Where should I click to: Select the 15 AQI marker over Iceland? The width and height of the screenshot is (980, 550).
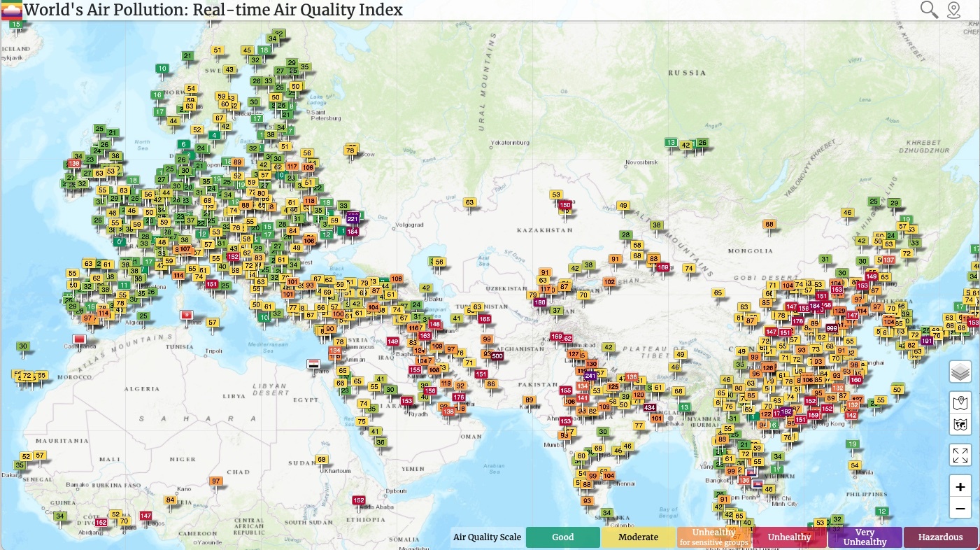[16, 24]
